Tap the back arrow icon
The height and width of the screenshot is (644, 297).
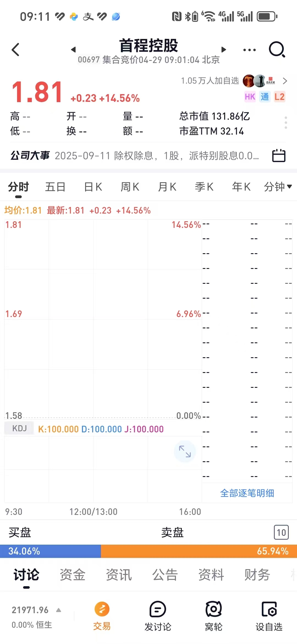[x=15, y=50]
